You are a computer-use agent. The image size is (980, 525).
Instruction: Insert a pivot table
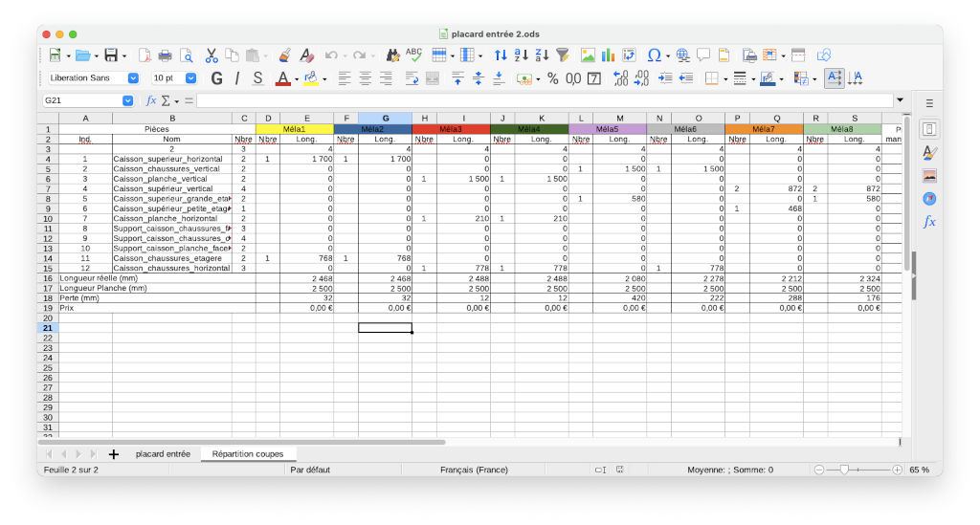coord(629,55)
